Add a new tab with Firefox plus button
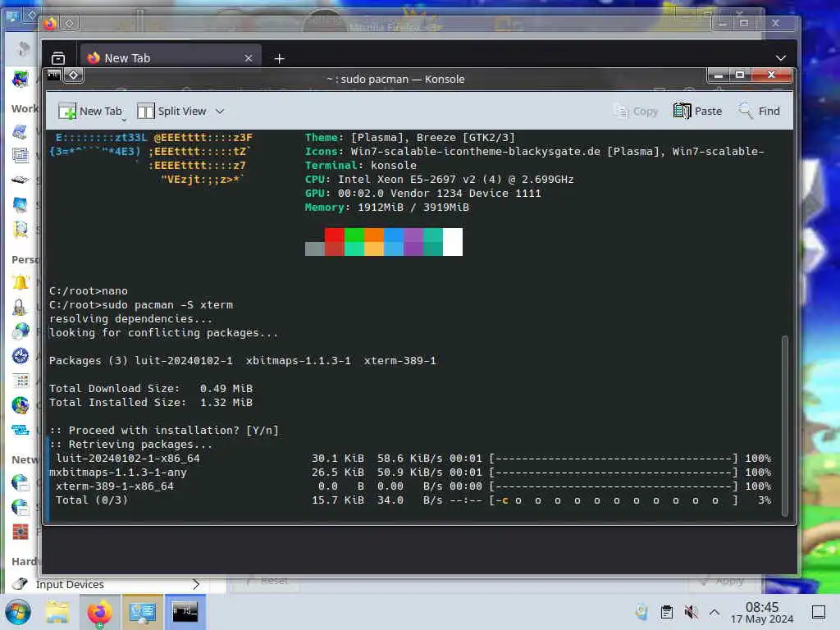The image size is (840, 630). [279, 58]
